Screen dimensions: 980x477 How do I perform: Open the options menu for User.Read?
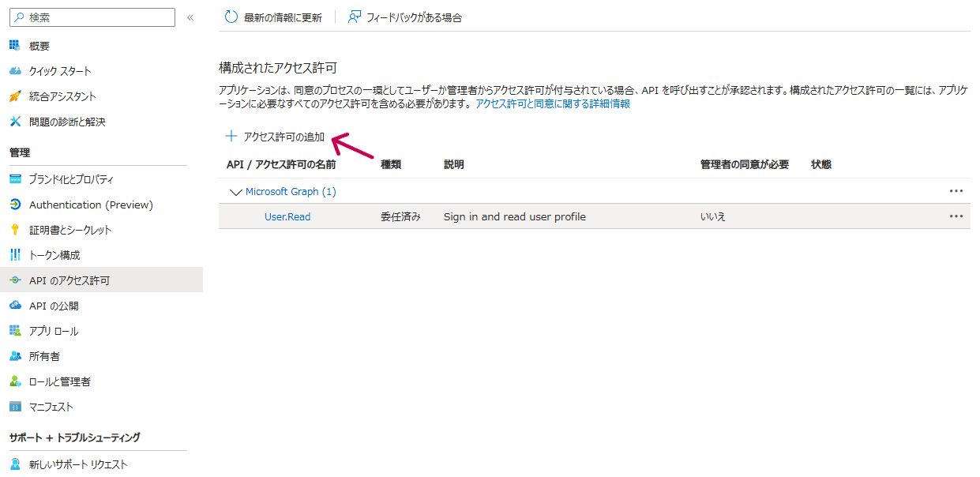tap(956, 216)
